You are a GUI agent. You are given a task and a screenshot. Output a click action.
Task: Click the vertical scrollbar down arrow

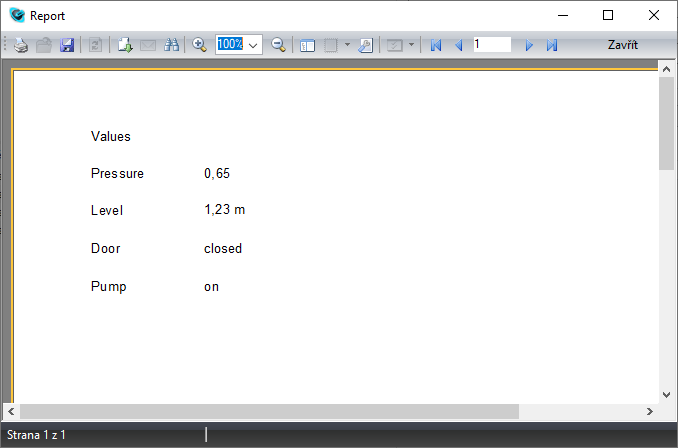click(x=666, y=394)
